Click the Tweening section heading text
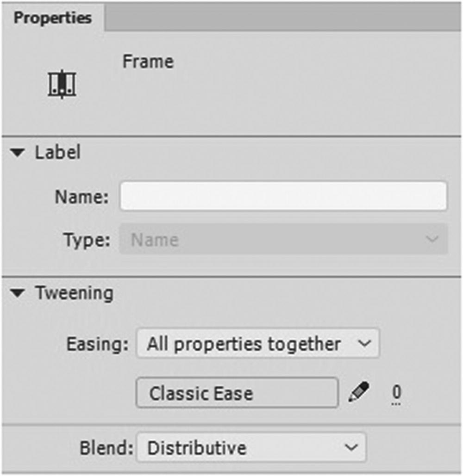 74,294
